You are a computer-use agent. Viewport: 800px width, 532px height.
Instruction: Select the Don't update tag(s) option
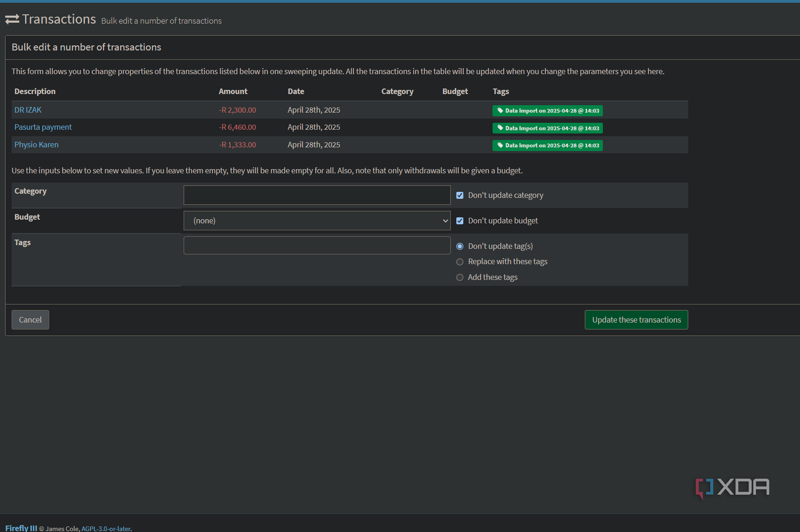(459, 246)
